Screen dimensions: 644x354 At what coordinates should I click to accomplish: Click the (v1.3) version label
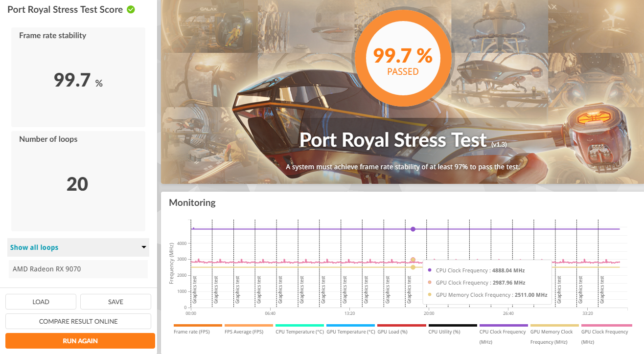pos(498,144)
